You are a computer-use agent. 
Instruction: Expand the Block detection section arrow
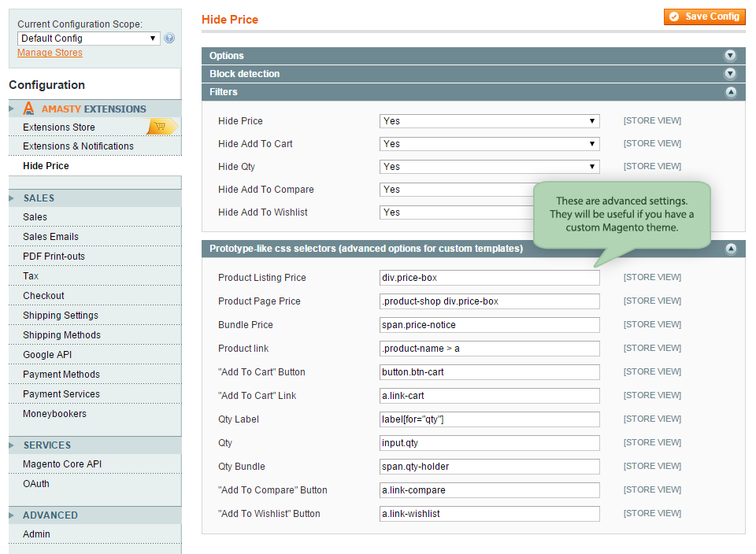731,74
